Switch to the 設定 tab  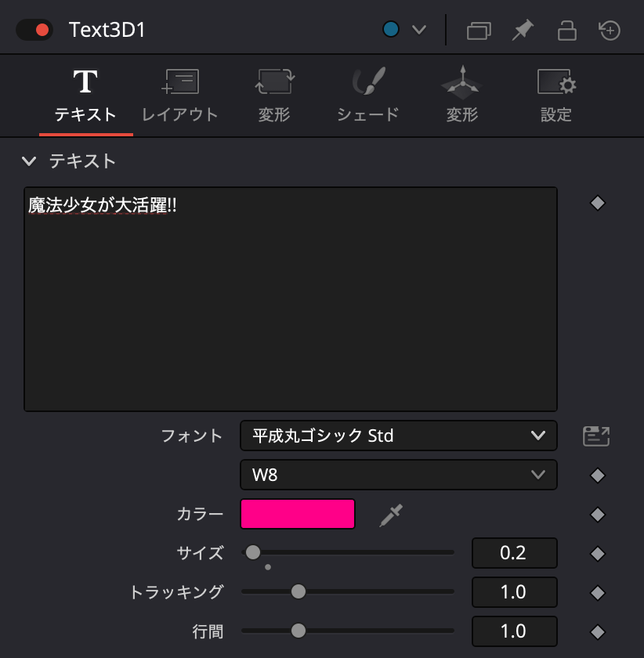(556, 97)
